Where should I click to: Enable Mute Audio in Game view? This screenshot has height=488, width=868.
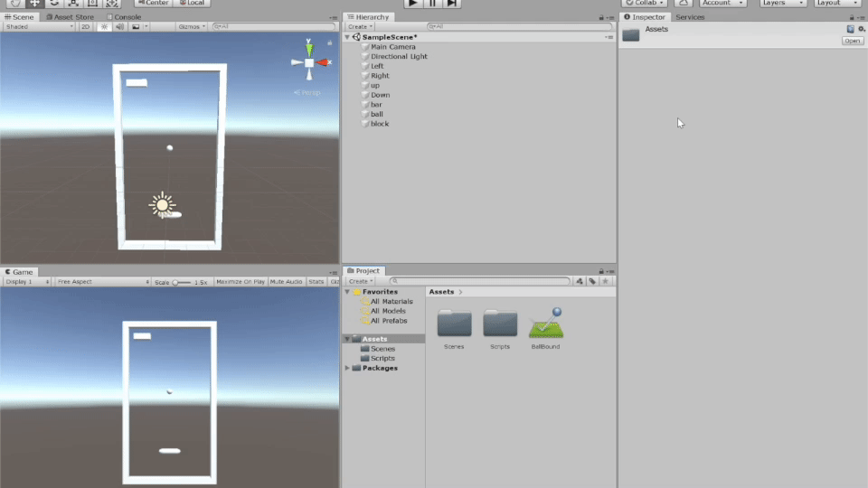click(x=286, y=282)
